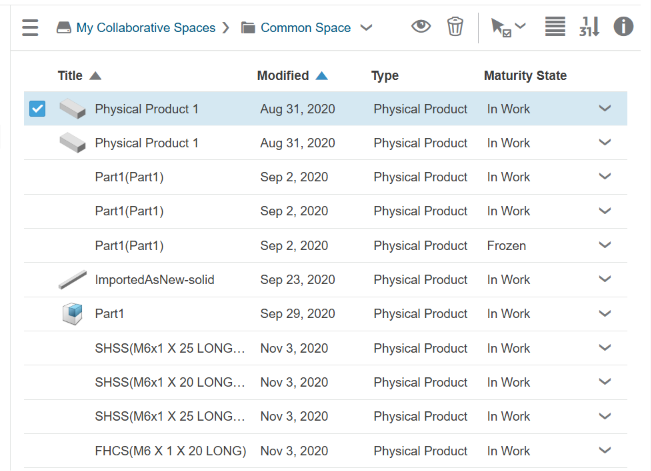
Task: Open the My Collaborative Spaces link
Action: (x=146, y=28)
